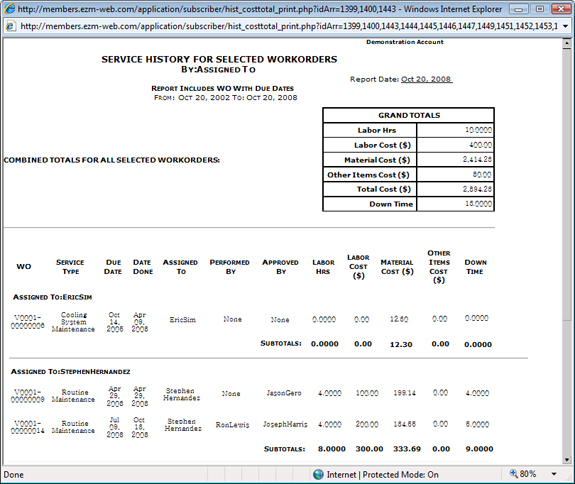Viewport: 575px width, 484px height.
Task: Click the Internet Explorer title bar icon
Action: (x=10, y=8)
